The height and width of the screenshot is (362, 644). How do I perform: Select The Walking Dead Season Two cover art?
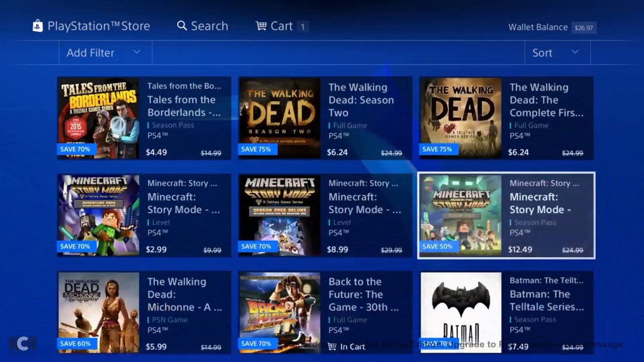click(280, 118)
